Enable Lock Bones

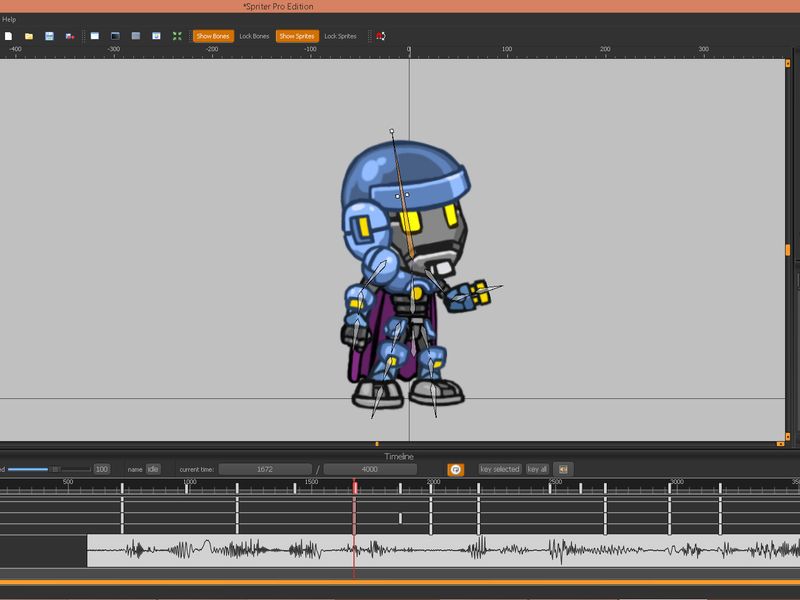coord(254,36)
